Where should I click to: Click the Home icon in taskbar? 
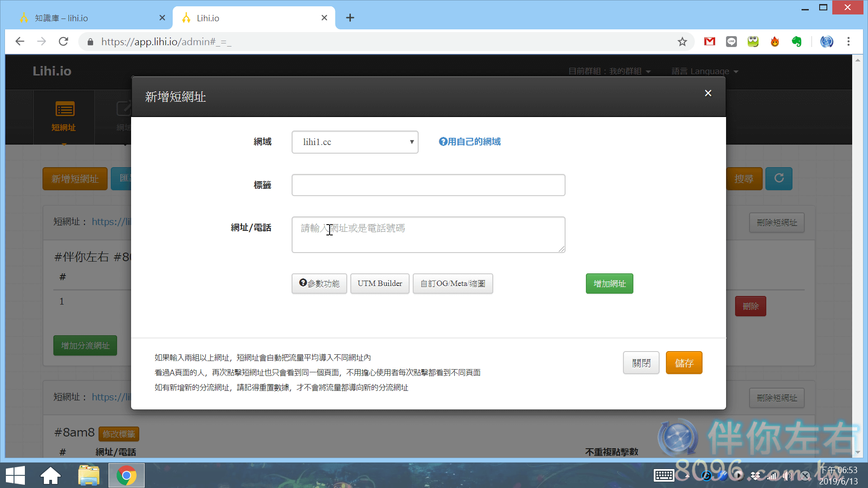click(x=51, y=476)
